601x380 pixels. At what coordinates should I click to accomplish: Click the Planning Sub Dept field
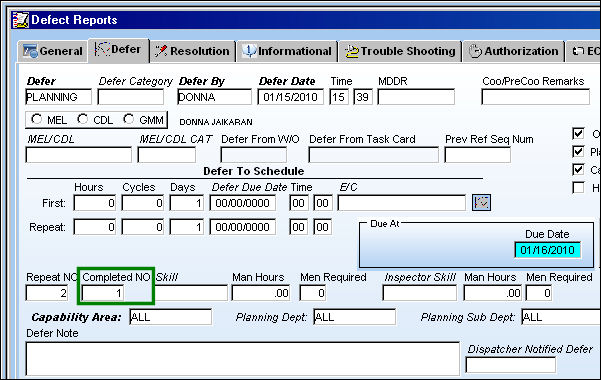561,317
